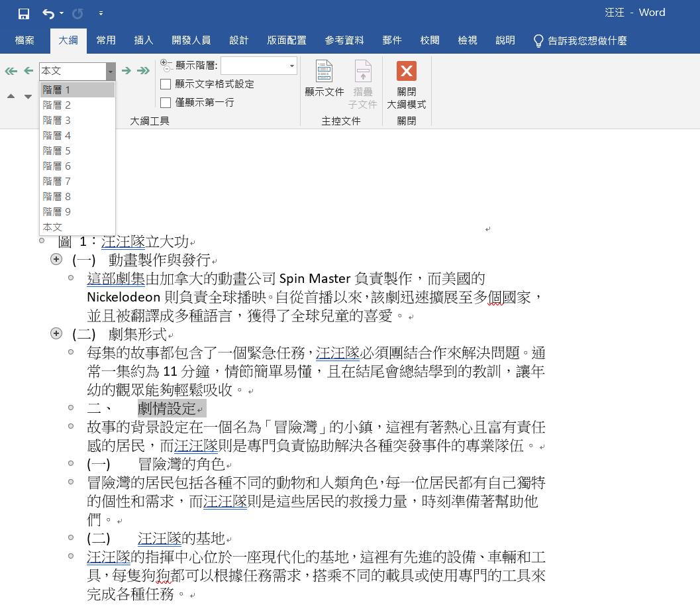Click the heading text 劇集形式
700x605 pixels.
point(138,334)
